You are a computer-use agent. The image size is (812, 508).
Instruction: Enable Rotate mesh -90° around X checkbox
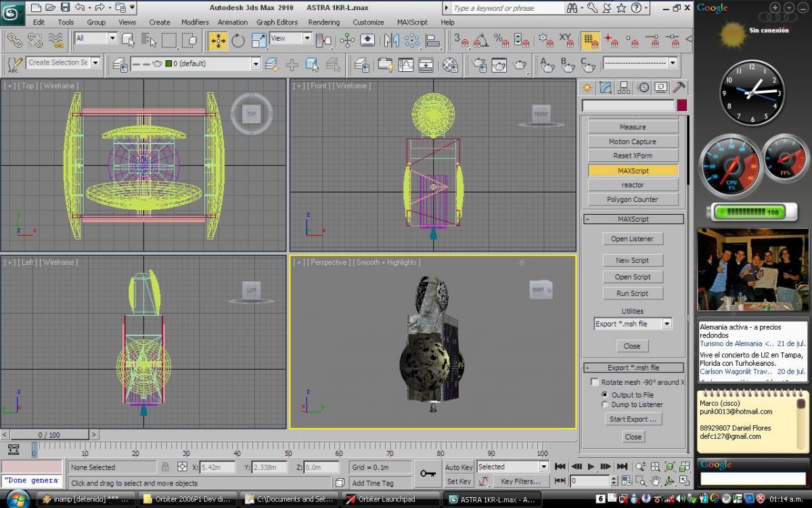[595, 382]
